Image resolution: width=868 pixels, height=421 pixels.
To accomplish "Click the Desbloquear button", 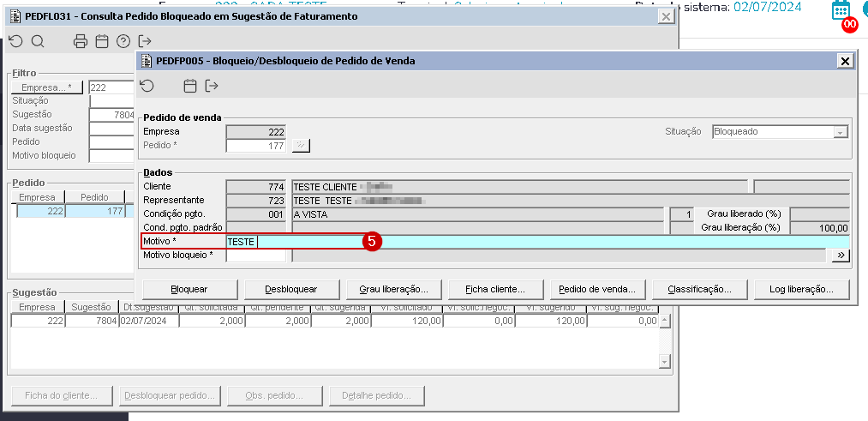I will (x=291, y=289).
